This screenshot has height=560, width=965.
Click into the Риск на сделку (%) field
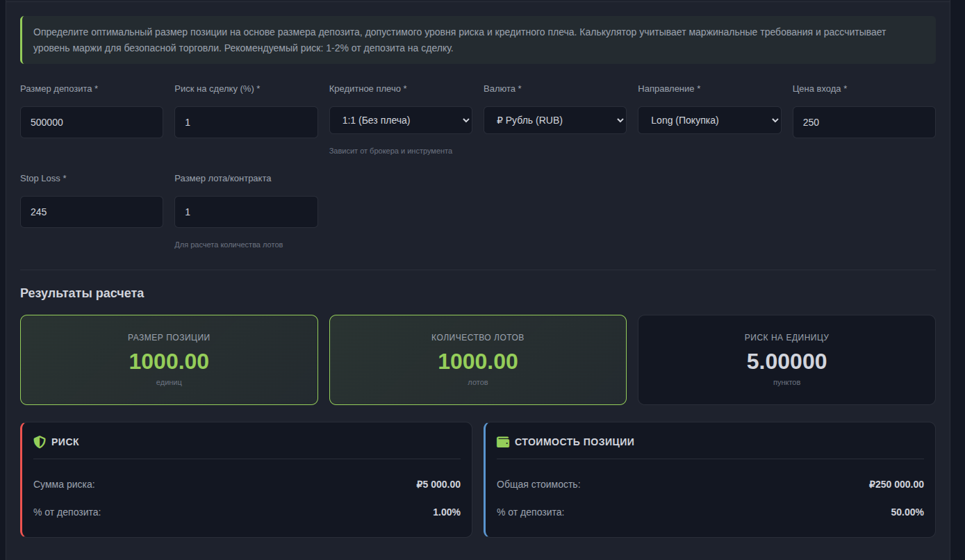(x=246, y=122)
